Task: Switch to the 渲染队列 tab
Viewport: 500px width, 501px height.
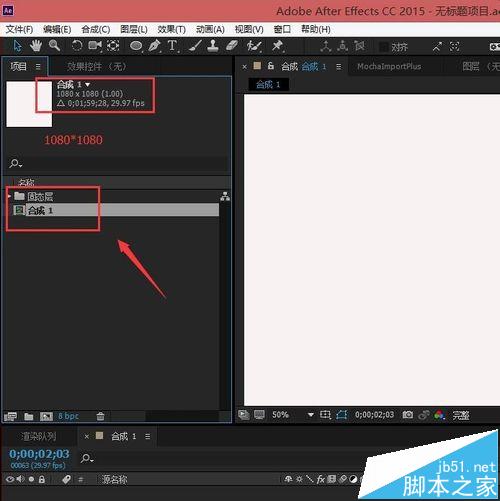Action: (39, 436)
